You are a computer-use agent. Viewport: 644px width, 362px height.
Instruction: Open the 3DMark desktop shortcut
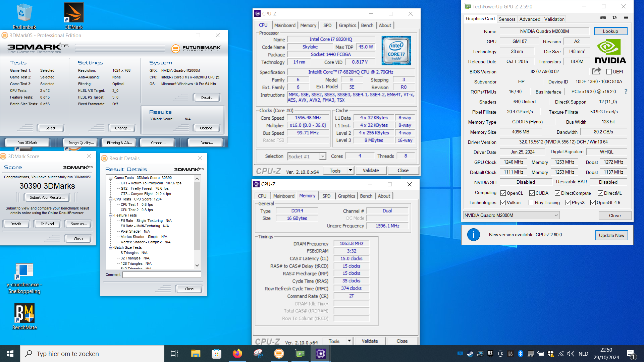[x=74, y=16]
